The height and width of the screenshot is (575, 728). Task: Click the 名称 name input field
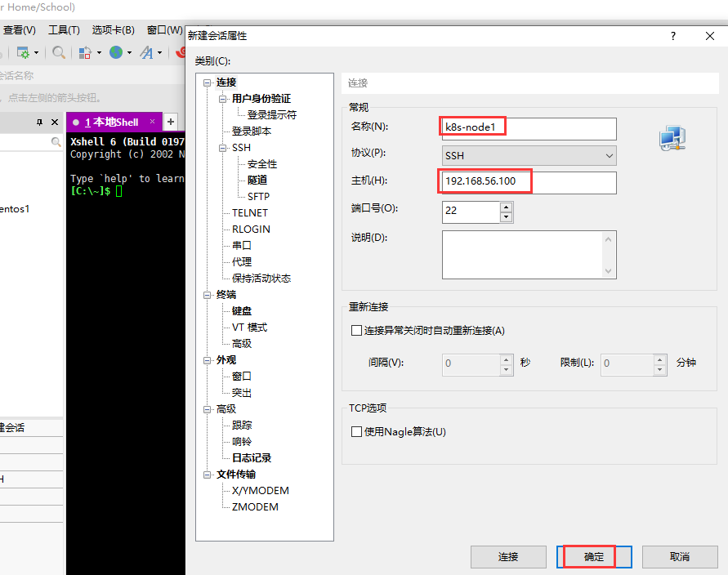point(529,127)
